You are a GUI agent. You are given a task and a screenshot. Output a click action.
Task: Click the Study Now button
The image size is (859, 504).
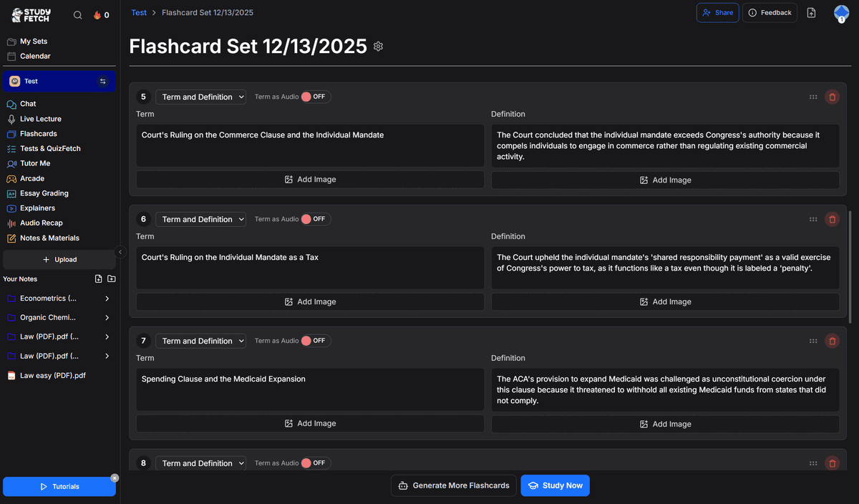(555, 485)
